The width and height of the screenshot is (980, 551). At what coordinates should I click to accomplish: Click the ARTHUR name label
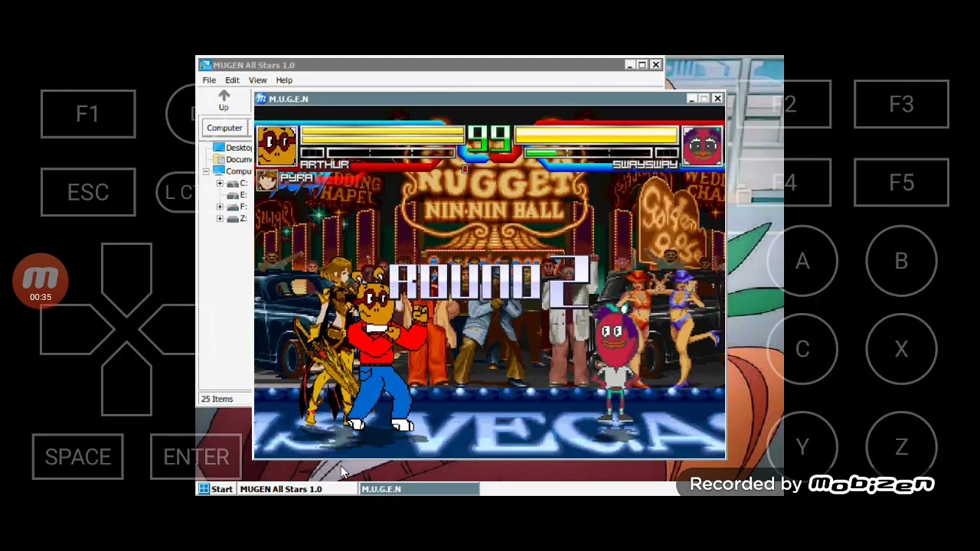[325, 165]
